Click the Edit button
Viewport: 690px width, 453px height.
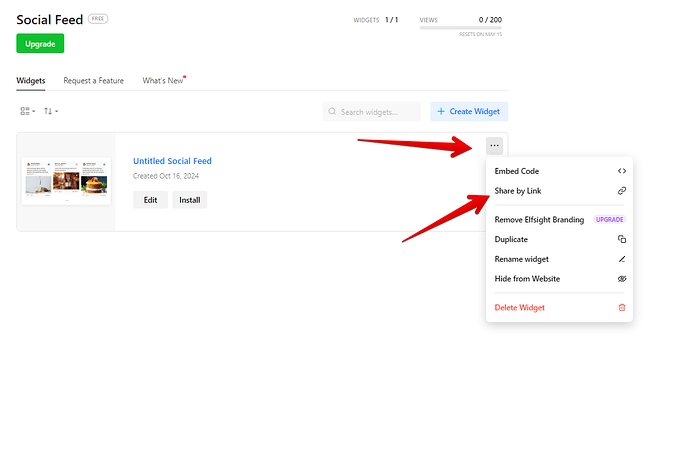coord(150,200)
